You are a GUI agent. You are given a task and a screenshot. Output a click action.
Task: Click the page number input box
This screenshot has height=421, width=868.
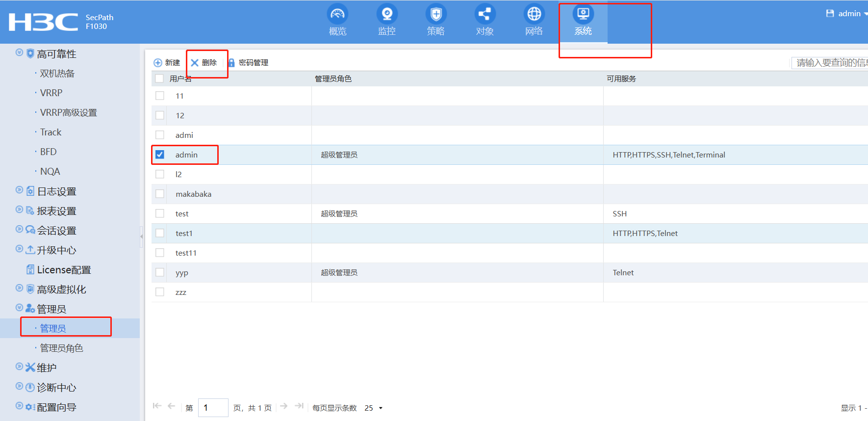(x=213, y=408)
